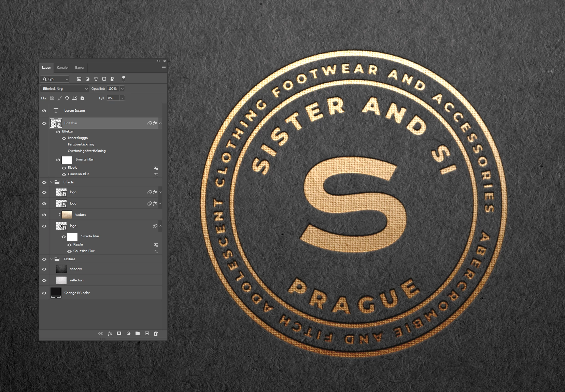
Task: Open Opacitet slider dropdown arrow
Action: pos(122,88)
